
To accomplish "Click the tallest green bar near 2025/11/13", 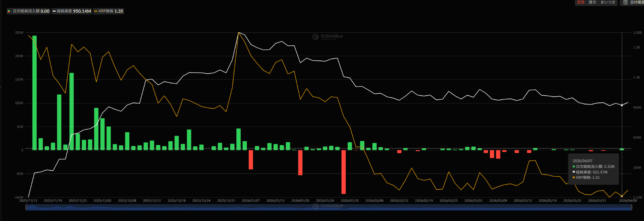I will point(35,91).
